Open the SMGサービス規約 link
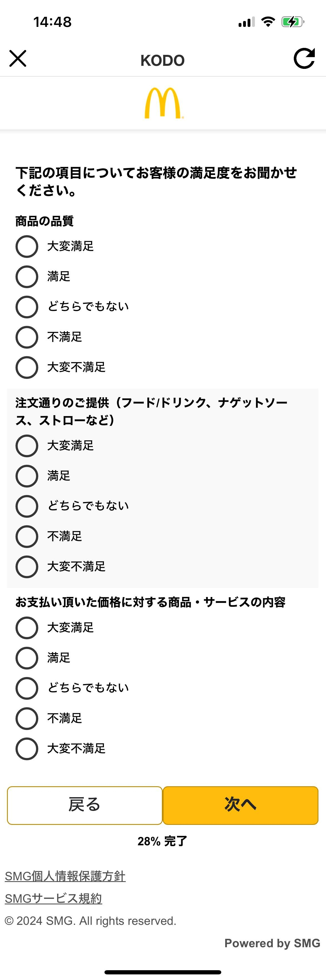This screenshot has width=326, height=980. [x=53, y=898]
